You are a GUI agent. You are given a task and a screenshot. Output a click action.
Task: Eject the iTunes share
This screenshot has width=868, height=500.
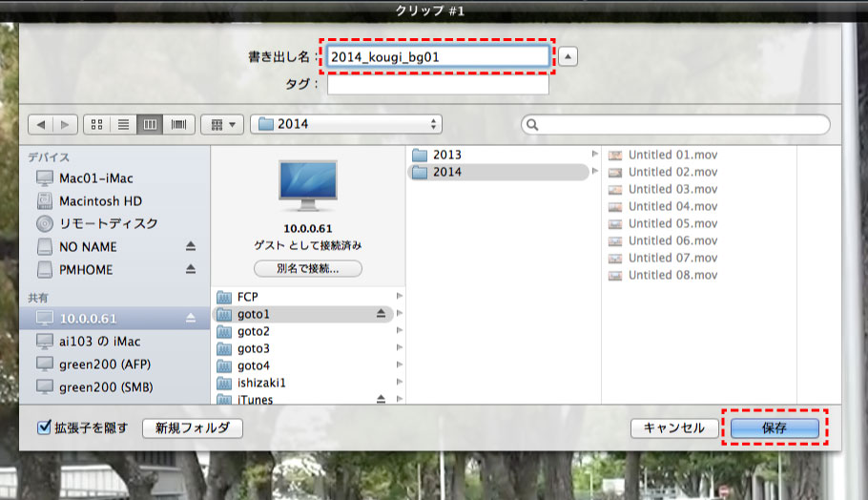point(381,399)
